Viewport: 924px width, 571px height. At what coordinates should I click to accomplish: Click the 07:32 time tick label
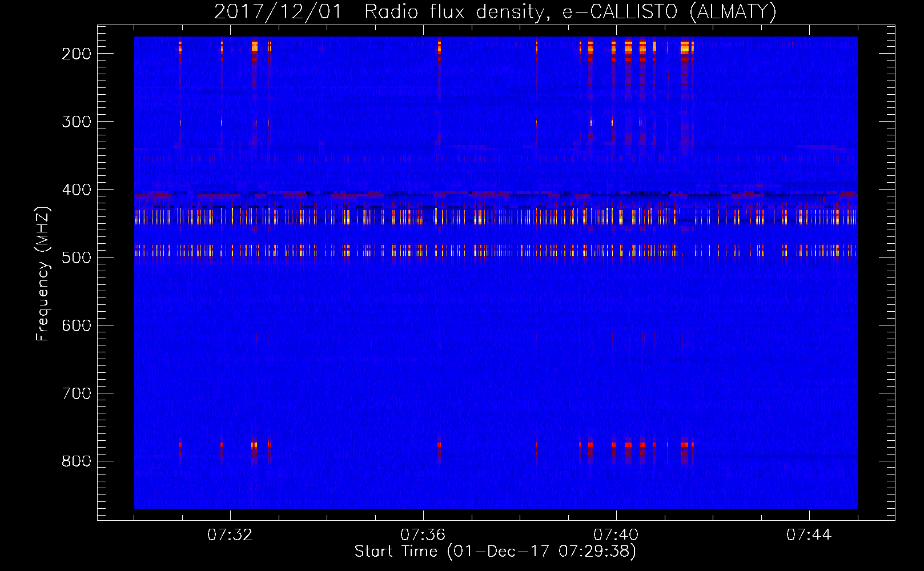[230, 535]
